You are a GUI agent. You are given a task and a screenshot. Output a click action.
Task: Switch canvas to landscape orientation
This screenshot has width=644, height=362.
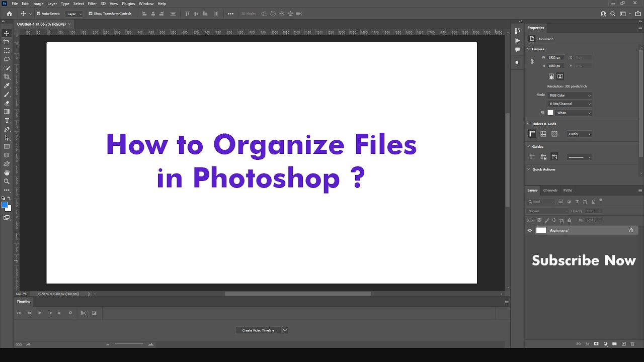(560, 76)
